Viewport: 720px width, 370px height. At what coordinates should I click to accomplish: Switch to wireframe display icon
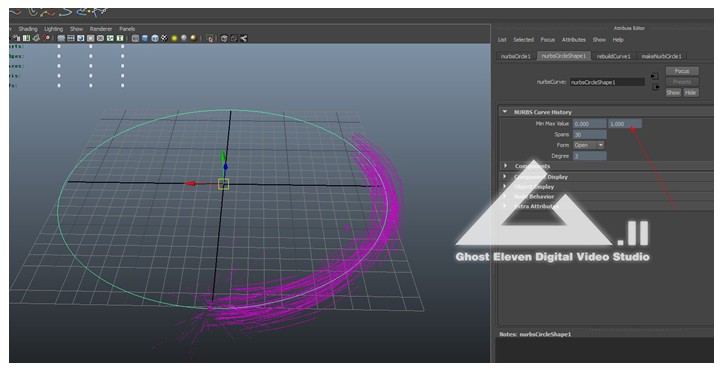click(x=135, y=38)
